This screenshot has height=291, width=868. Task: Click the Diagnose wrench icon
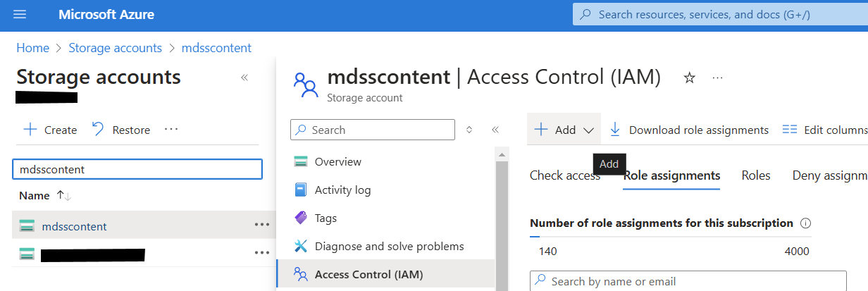301,246
